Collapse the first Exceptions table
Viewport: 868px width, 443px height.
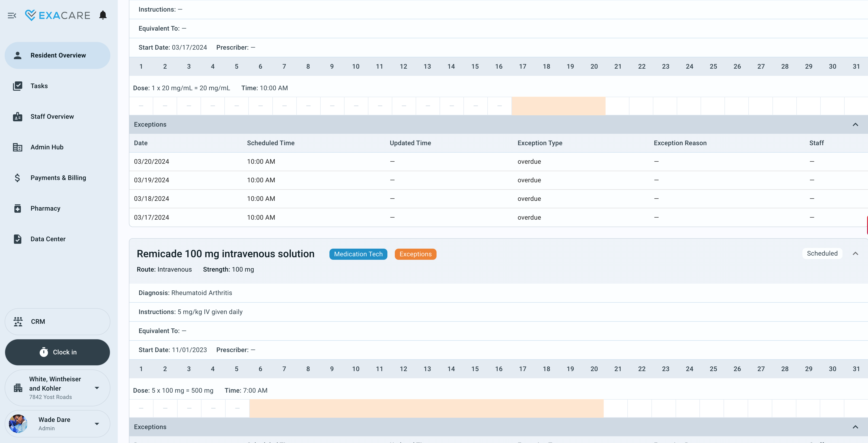click(x=855, y=125)
